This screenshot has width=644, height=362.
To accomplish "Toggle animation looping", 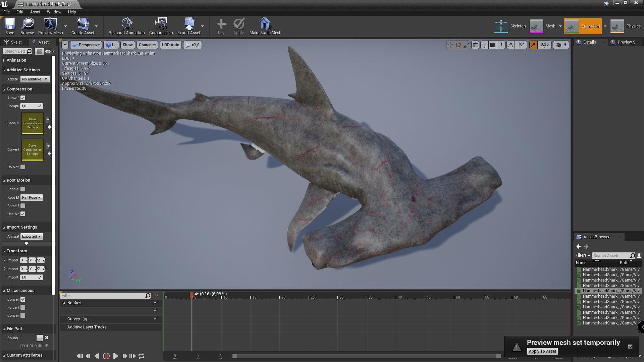I will pyautogui.click(x=141, y=356).
